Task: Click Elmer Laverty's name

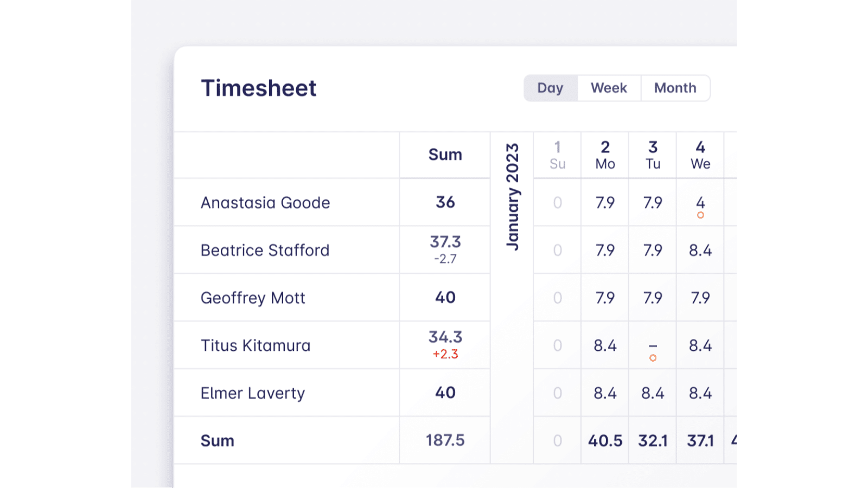Action: 253,393
